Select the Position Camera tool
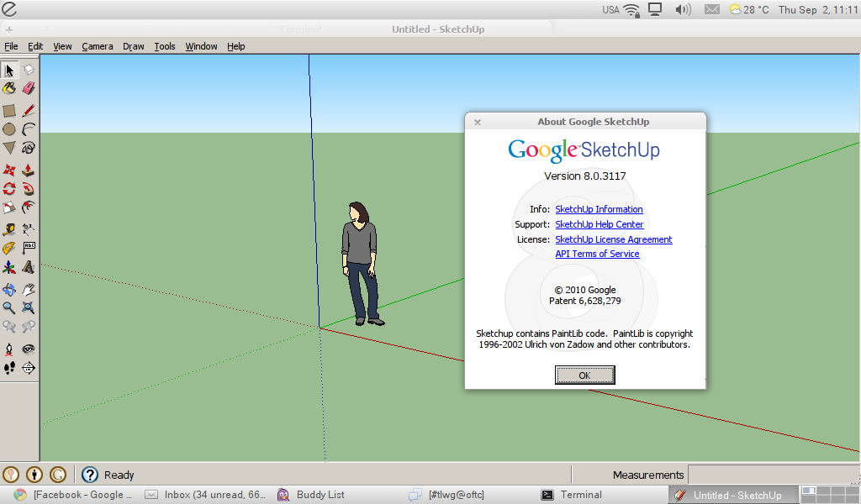The image size is (861, 504). pyautogui.click(x=9, y=349)
